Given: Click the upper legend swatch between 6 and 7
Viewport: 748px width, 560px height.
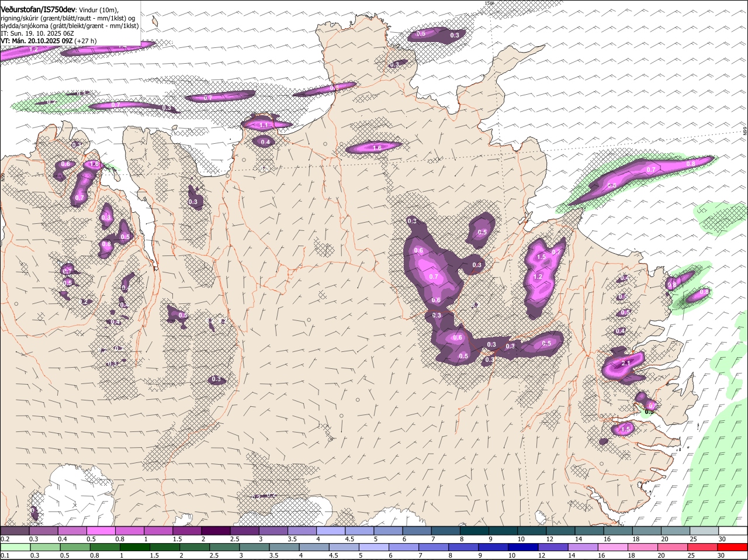Looking at the screenshot, I should 417,531.
